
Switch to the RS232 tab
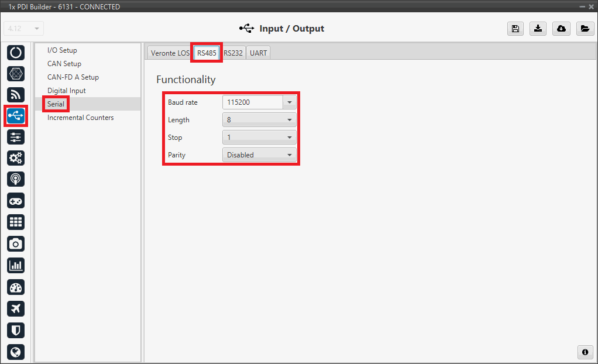[x=233, y=53]
